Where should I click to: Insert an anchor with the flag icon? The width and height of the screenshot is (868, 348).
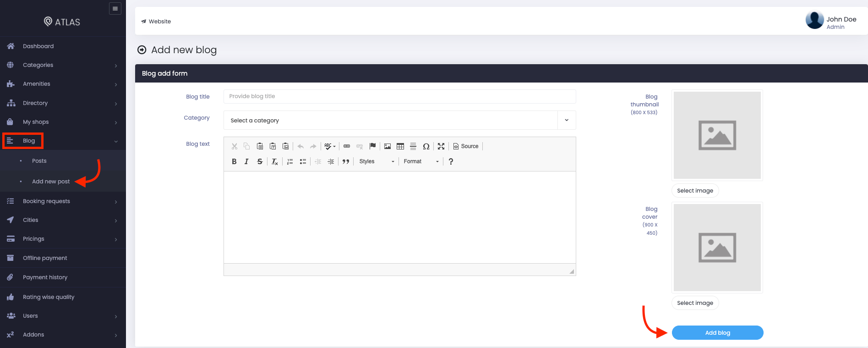372,146
